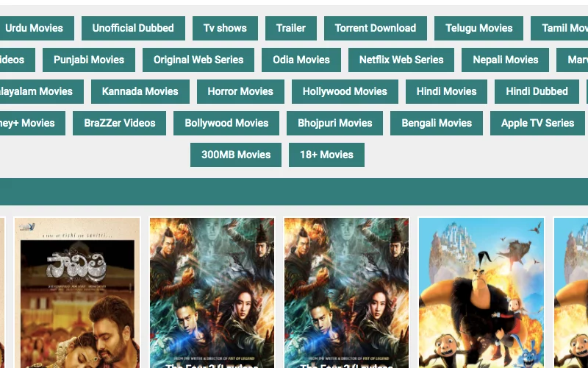
Task: Browse the 300MB Movies category
Action: 236,155
